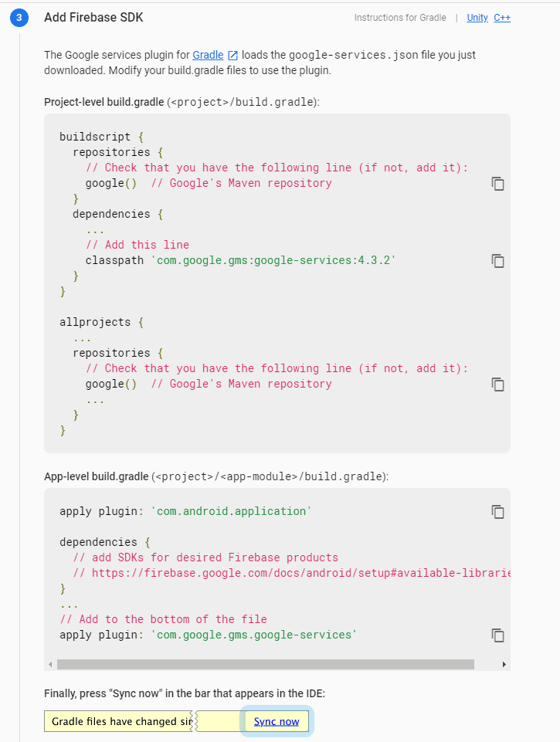The width and height of the screenshot is (560, 742).
Task: Select the Instructions for Gradle label
Action: [x=400, y=18]
